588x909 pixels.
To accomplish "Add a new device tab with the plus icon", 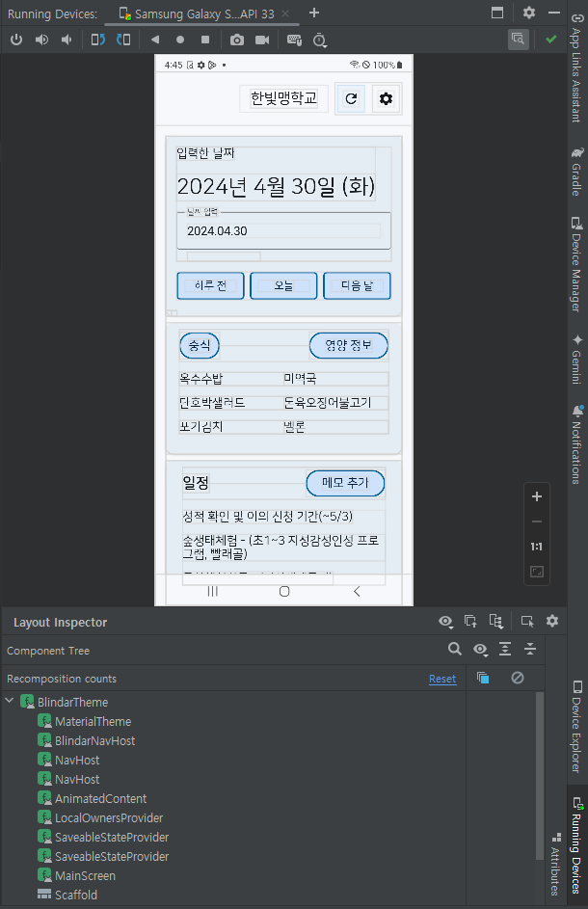I will click(x=313, y=13).
